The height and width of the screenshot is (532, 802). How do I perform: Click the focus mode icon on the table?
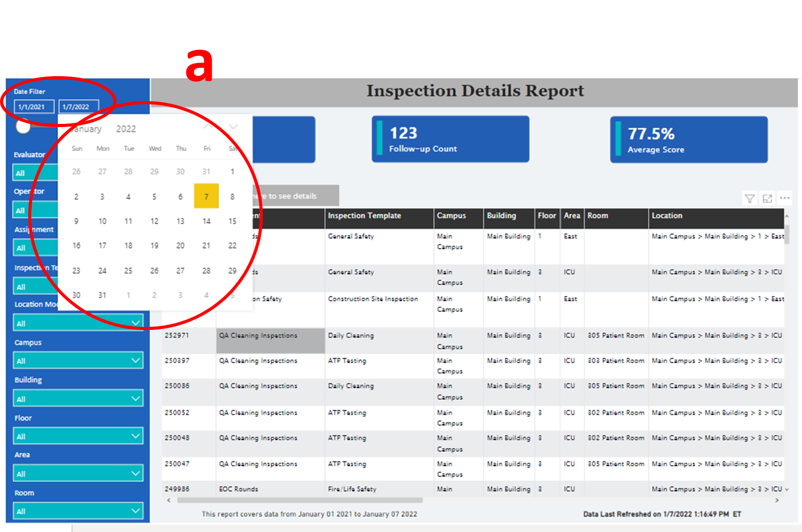pyautogui.click(x=768, y=198)
